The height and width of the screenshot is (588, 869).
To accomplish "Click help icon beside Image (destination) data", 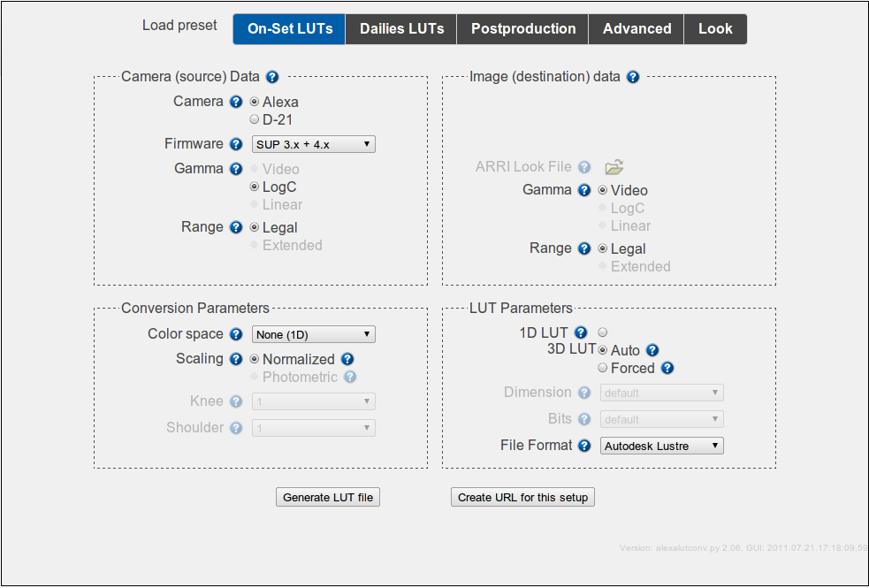I will pos(633,77).
